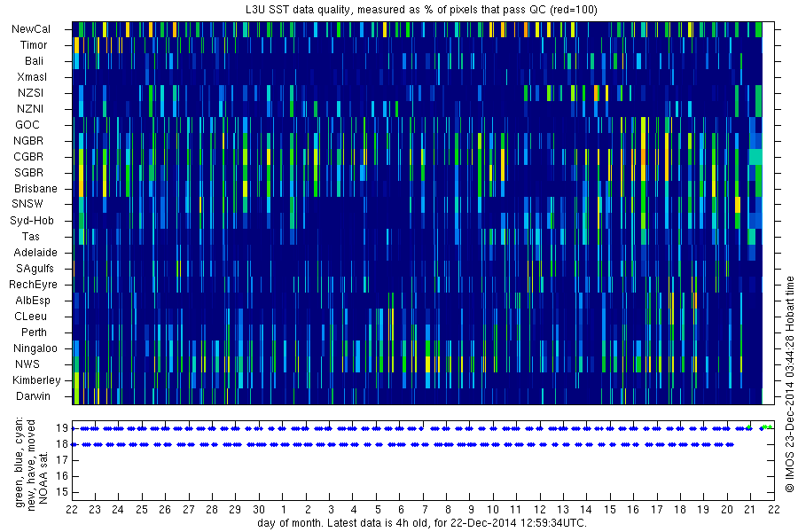Click the Brisbane region label
The image size is (798, 532).
(35, 189)
